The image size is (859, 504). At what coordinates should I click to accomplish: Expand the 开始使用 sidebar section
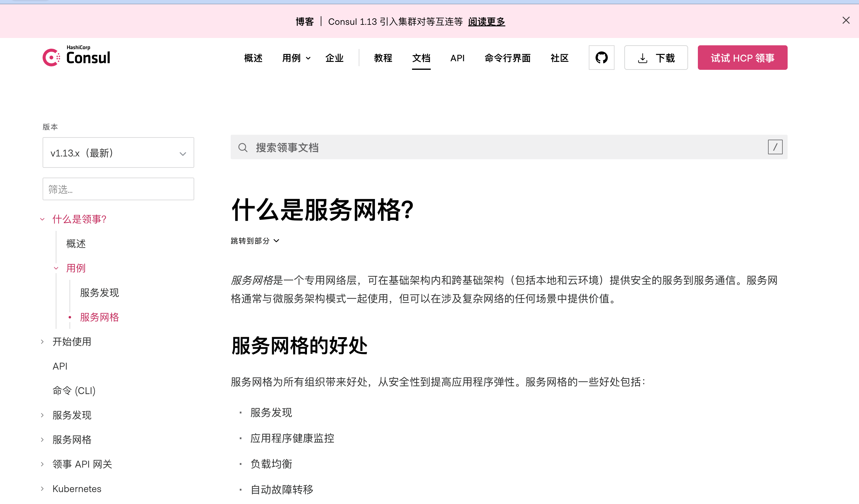click(x=72, y=341)
